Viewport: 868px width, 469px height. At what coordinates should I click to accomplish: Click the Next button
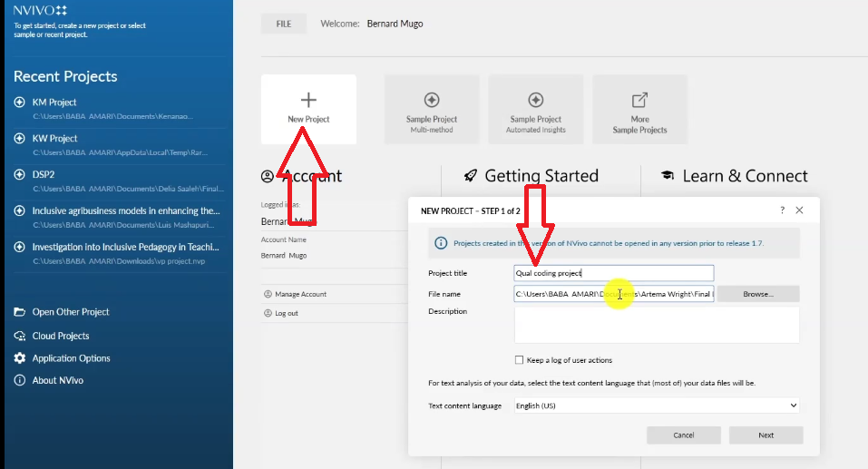[766, 435]
